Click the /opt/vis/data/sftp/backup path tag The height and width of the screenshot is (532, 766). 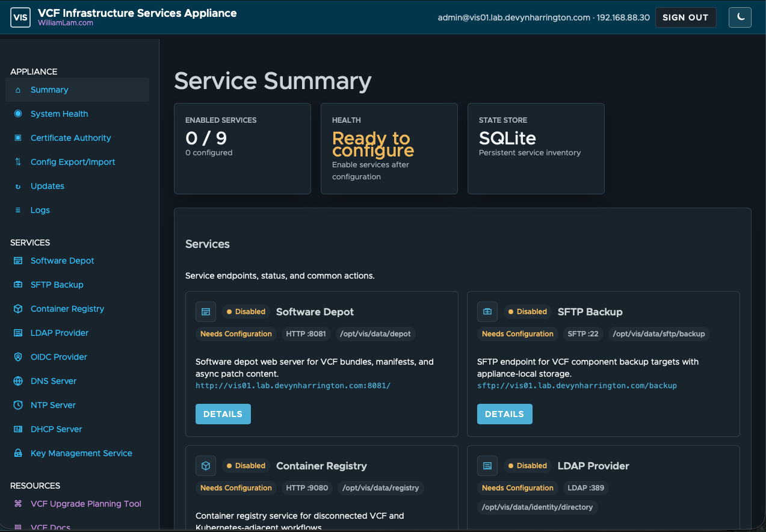pyautogui.click(x=659, y=334)
